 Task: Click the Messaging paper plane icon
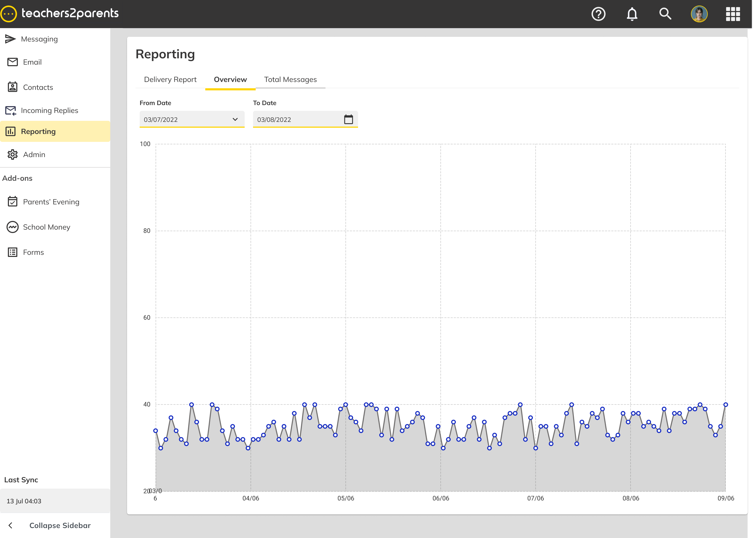click(x=10, y=39)
